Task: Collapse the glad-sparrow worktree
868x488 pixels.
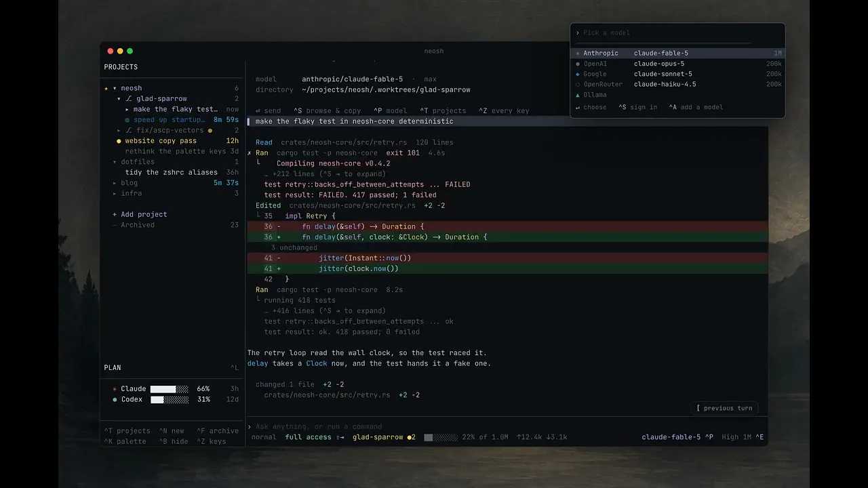Action: coord(119,99)
